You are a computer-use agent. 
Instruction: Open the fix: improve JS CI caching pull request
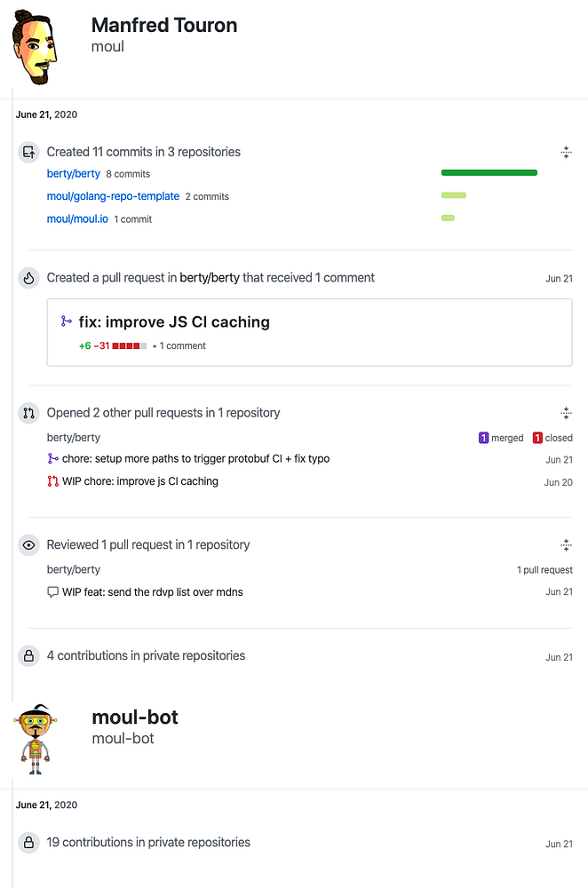pyautogui.click(x=174, y=321)
